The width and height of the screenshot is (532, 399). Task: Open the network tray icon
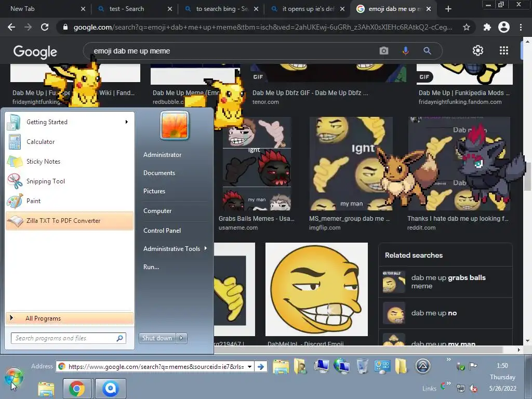point(461,388)
